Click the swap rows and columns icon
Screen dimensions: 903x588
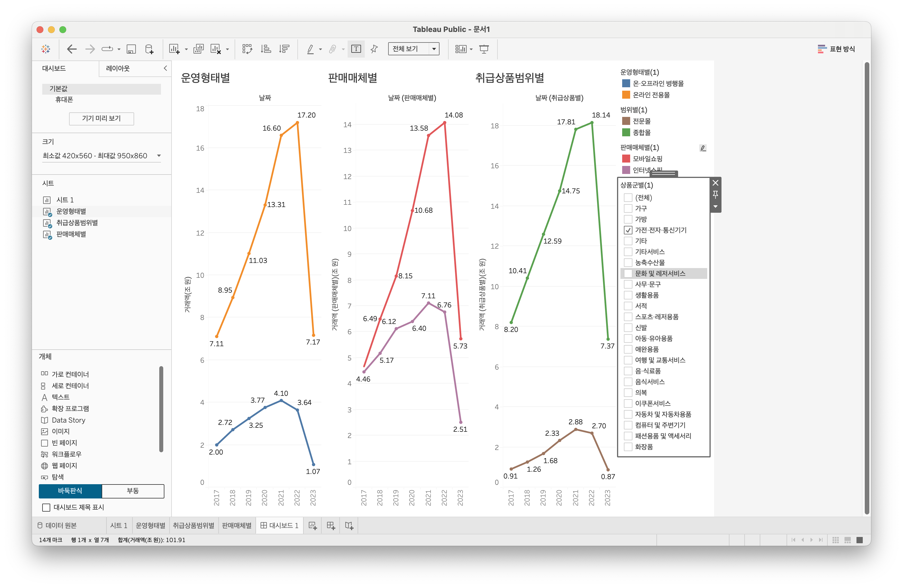(247, 49)
